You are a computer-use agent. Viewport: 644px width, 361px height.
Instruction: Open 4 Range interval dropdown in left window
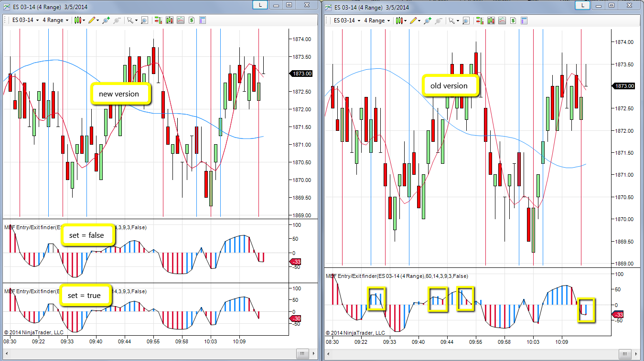pyautogui.click(x=55, y=20)
